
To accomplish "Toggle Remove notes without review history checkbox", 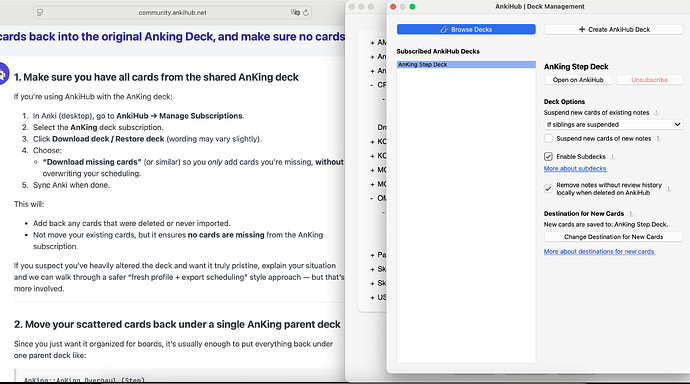I will [x=548, y=189].
